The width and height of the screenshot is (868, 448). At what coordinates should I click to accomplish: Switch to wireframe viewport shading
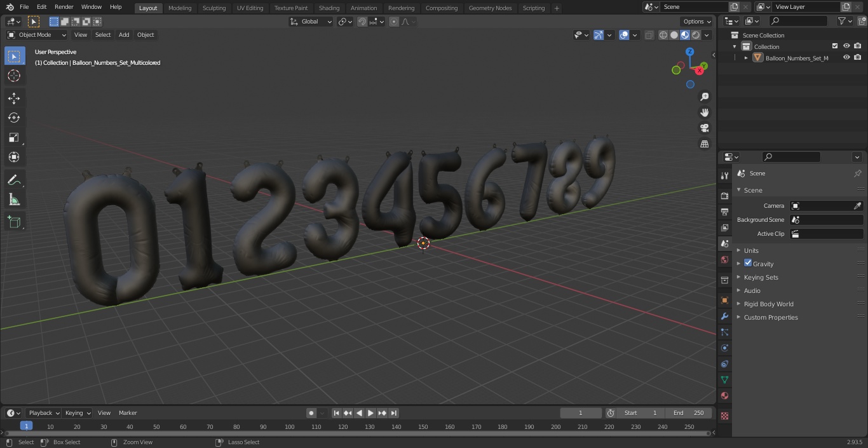click(663, 35)
